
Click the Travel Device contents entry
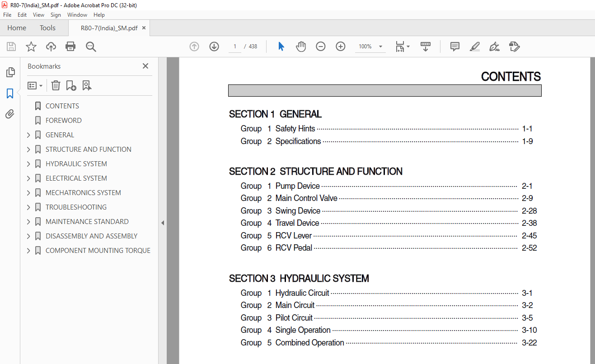389,223
